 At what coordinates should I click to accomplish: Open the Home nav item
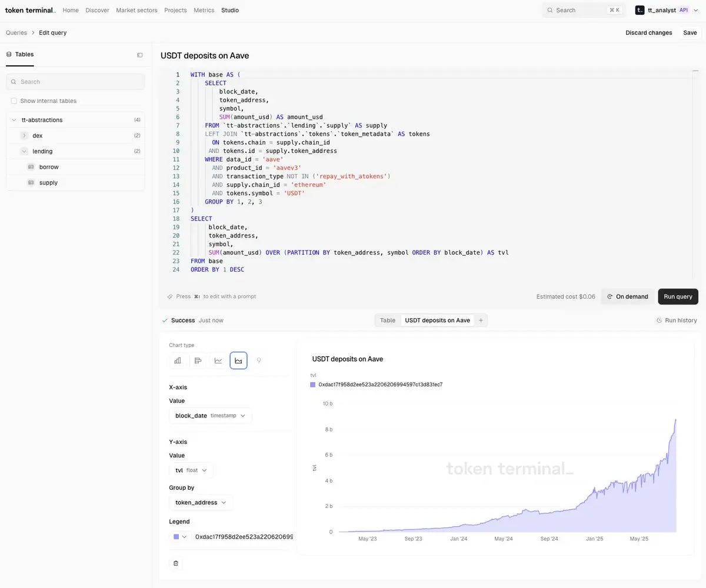[71, 10]
